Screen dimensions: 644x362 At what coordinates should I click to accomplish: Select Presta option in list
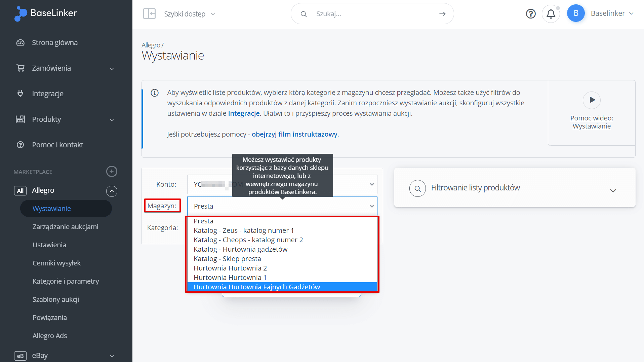click(282, 221)
